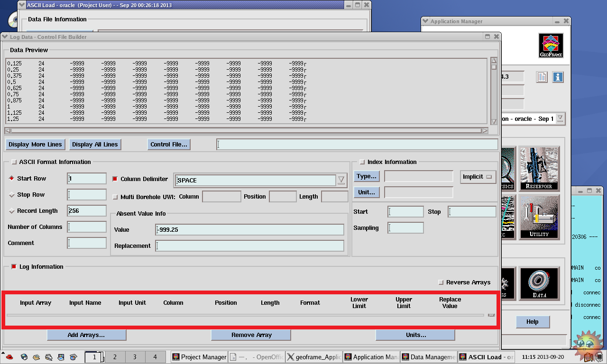Click the document report icon in Application Manager
607x364 pixels.
click(x=542, y=77)
